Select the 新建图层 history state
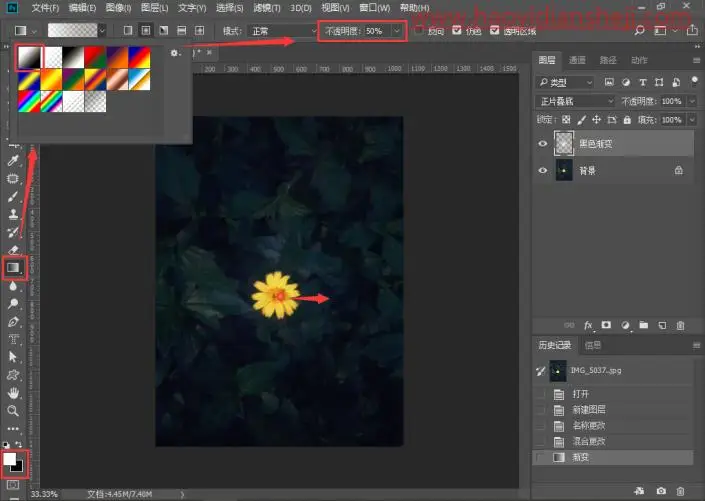 point(613,410)
